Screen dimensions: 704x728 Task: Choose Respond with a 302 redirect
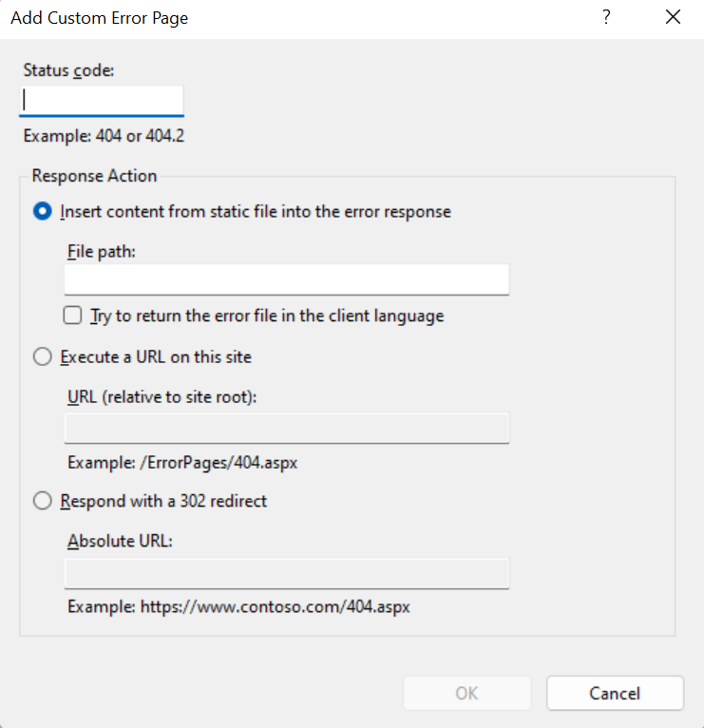(43, 501)
